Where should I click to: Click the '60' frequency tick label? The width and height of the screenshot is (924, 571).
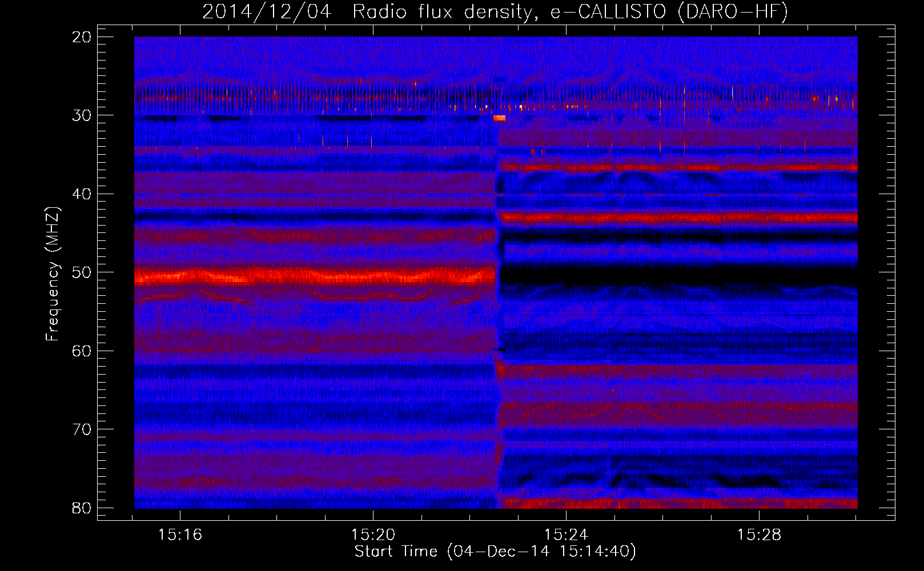coord(82,351)
